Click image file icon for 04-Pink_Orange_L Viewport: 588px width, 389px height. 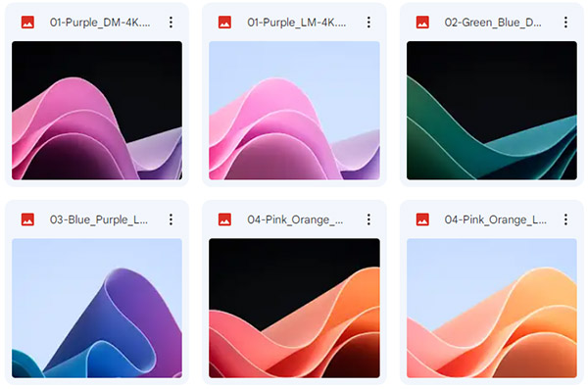(x=422, y=219)
